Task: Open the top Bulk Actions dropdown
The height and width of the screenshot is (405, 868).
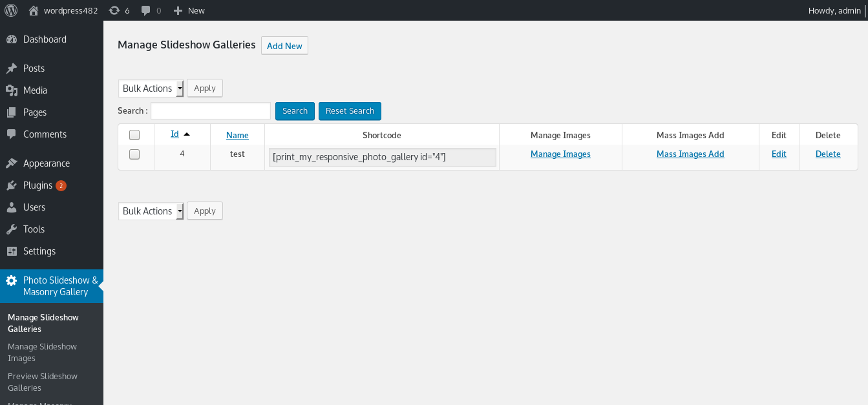Action: coord(151,88)
